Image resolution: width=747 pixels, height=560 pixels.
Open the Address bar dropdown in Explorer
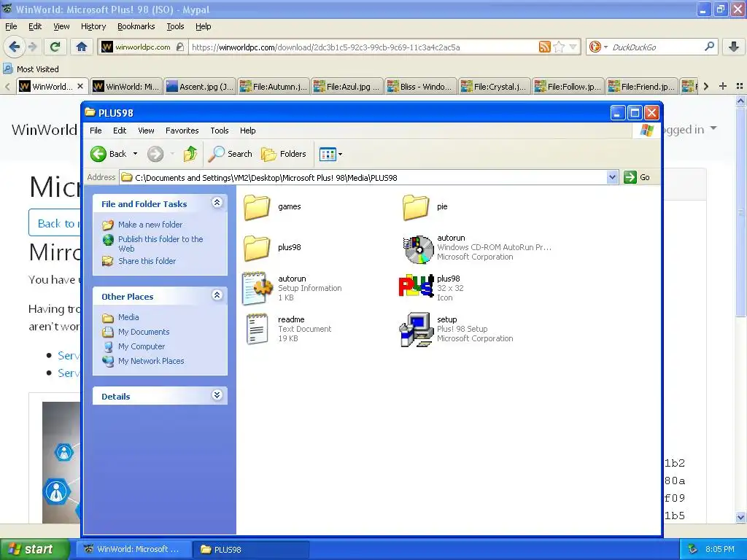(613, 177)
